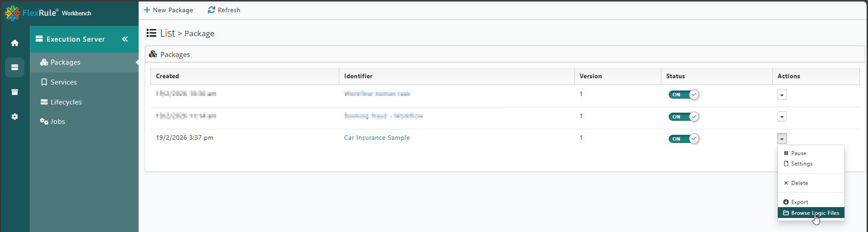Expand actions dropdown for first package
Viewport: 868px width, 232px height.
click(x=782, y=95)
